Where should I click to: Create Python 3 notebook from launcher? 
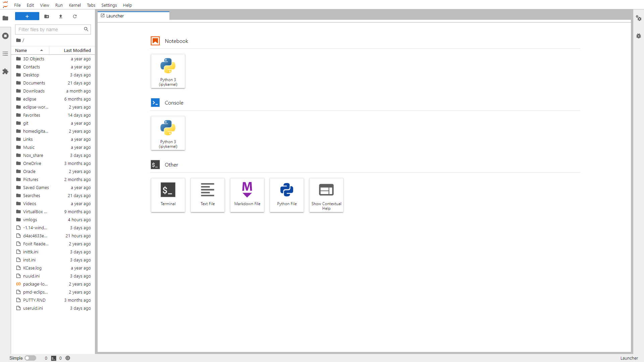168,71
